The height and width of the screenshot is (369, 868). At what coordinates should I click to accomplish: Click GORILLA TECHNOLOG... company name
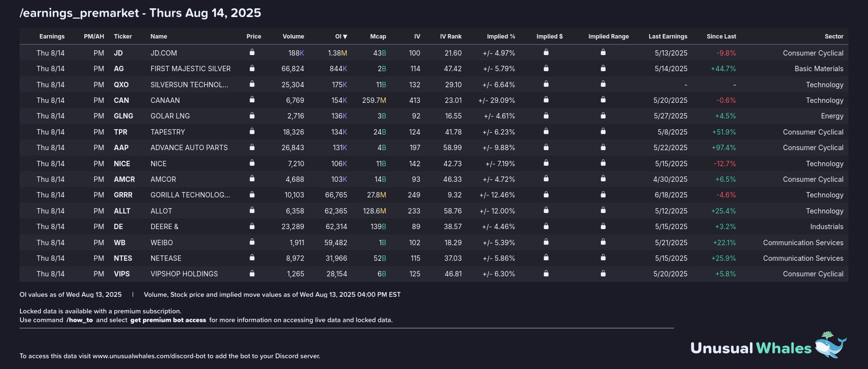click(x=190, y=195)
